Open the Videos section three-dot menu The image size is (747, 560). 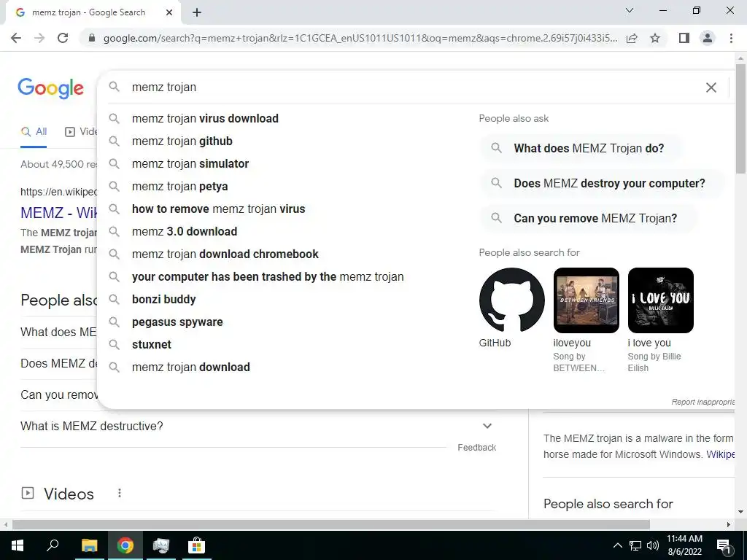(x=120, y=494)
